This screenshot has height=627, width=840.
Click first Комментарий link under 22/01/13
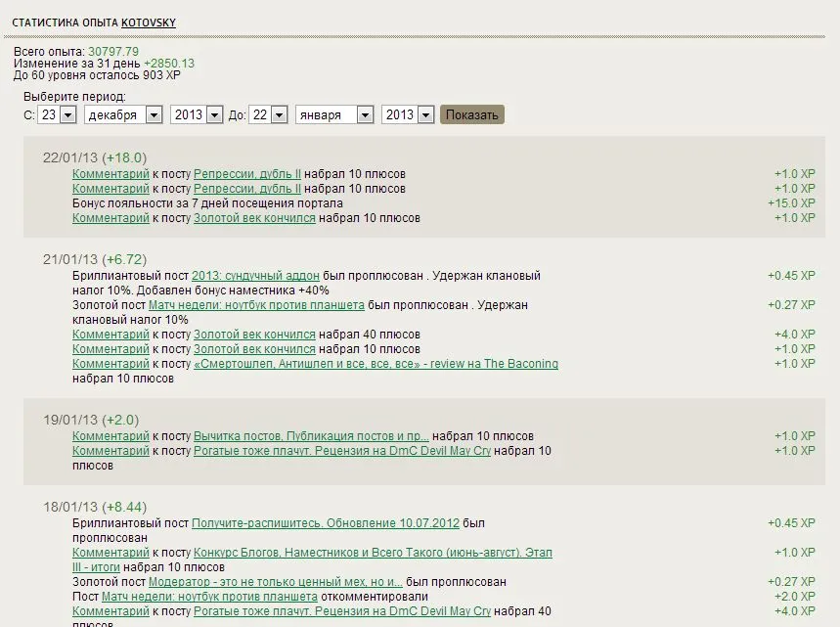coord(111,174)
